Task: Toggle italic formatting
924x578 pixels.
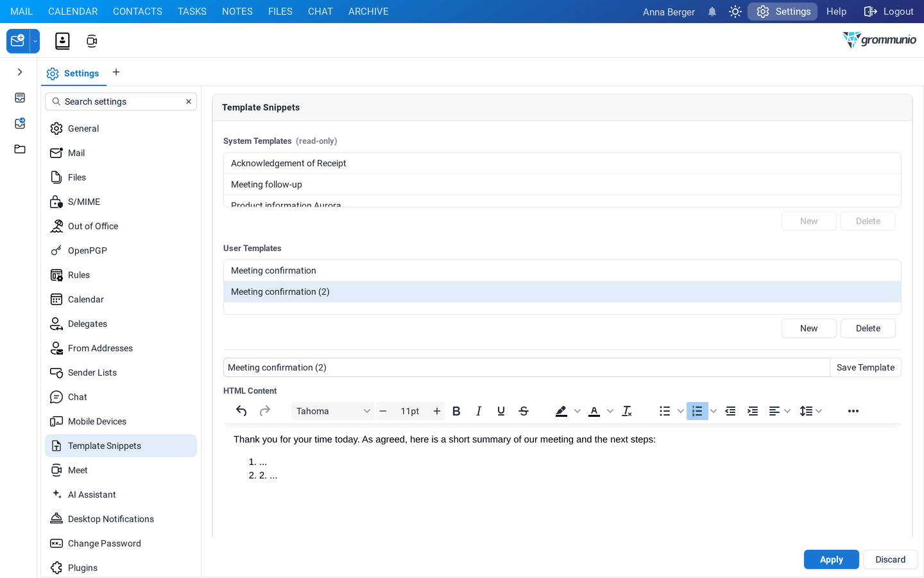Action: (x=479, y=411)
